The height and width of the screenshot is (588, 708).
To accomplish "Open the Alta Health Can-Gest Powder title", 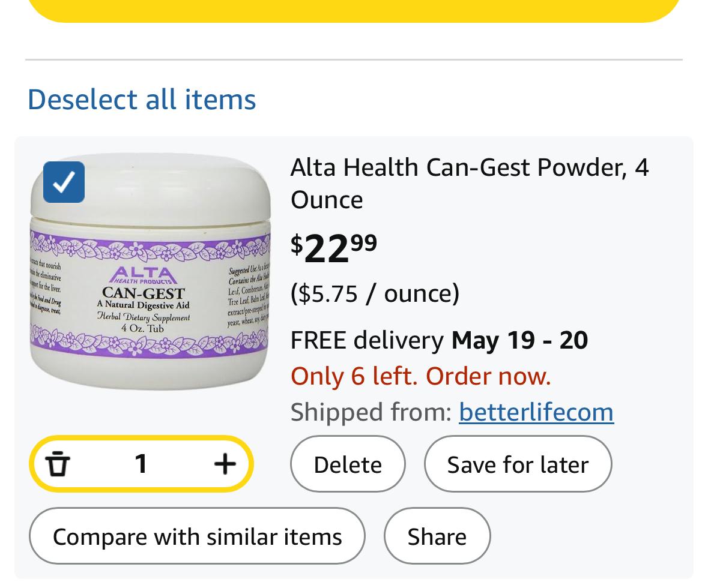I will click(469, 183).
